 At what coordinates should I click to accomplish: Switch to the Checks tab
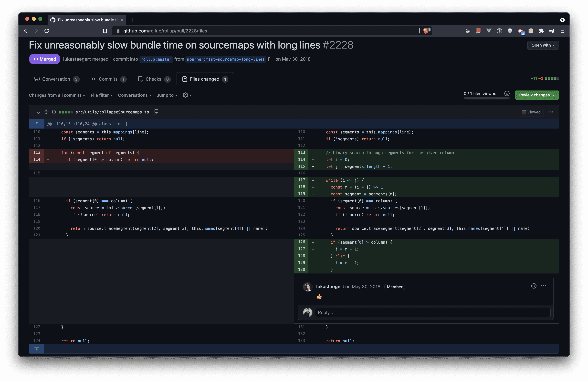pyautogui.click(x=154, y=79)
